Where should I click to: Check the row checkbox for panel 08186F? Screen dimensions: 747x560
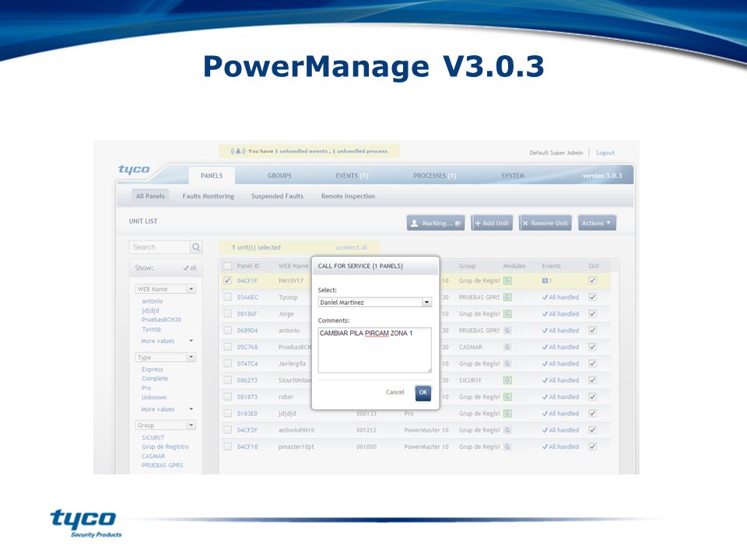click(x=228, y=313)
